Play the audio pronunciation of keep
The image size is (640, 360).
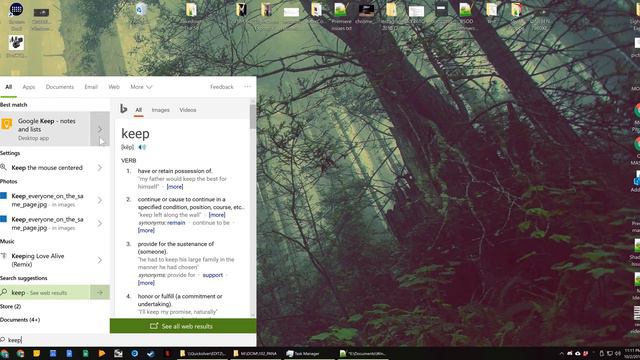[x=142, y=147]
